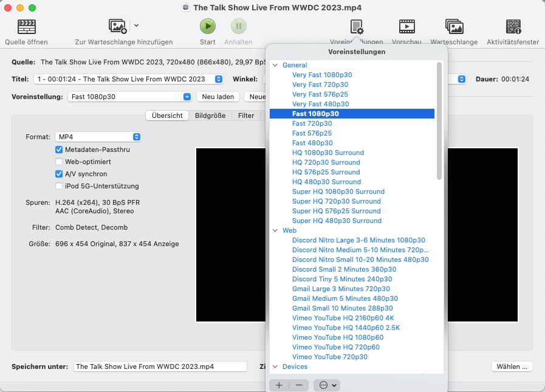Viewport: 545px width, 392px height.
Task: Switch to the Bildgröße tab
Action: pos(210,115)
